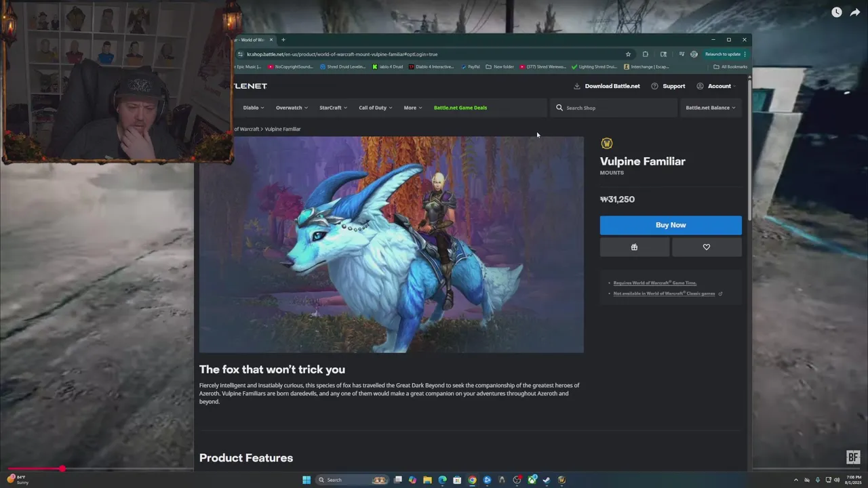Close the World of Warcraft browser tab
Screen dimensions: 868x488
coord(271,40)
